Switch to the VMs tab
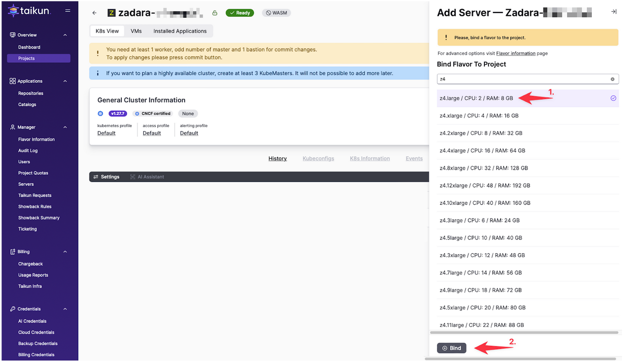The width and height of the screenshot is (623, 364). (136, 31)
